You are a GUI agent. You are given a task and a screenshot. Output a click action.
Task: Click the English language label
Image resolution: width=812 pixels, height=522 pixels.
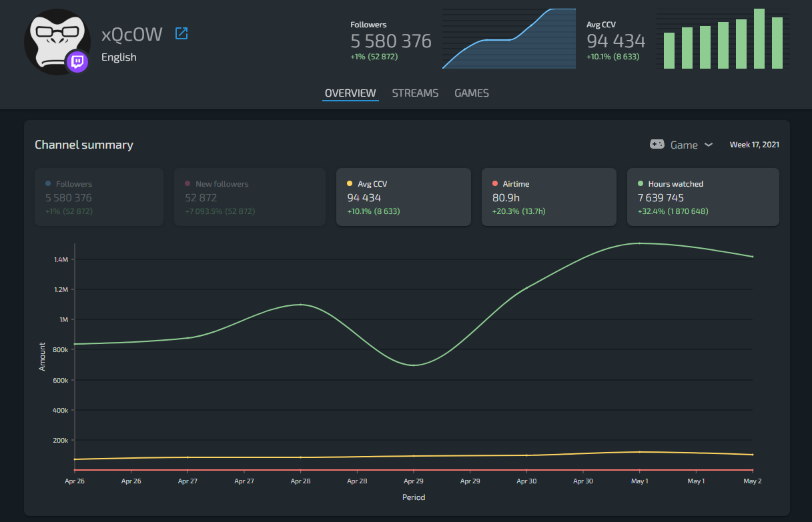click(119, 57)
